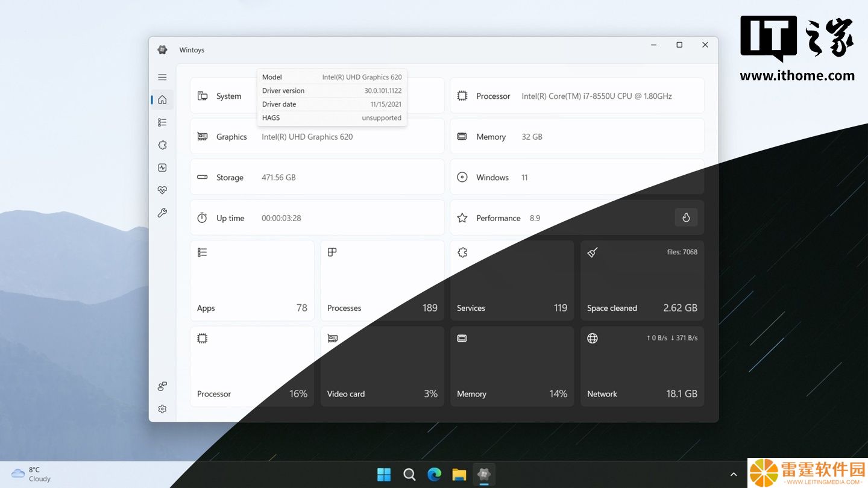Click the System row icon
This screenshot has height=488, width=868.
tap(203, 96)
